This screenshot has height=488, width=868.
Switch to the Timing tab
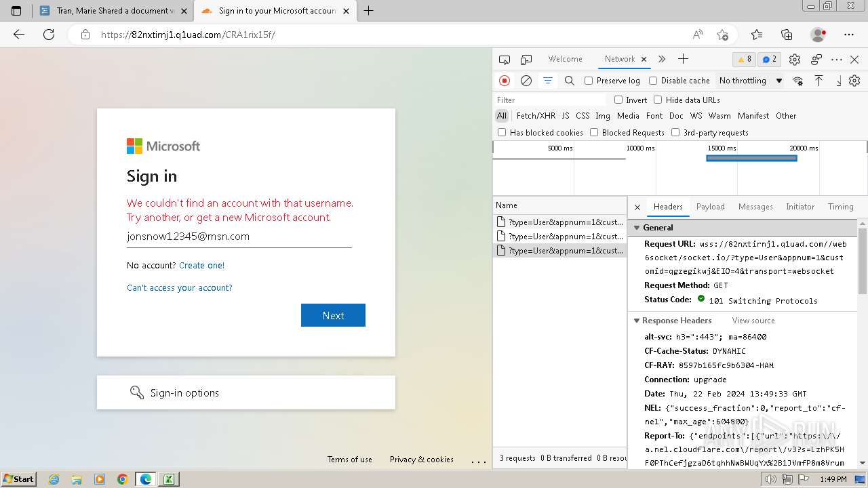840,207
